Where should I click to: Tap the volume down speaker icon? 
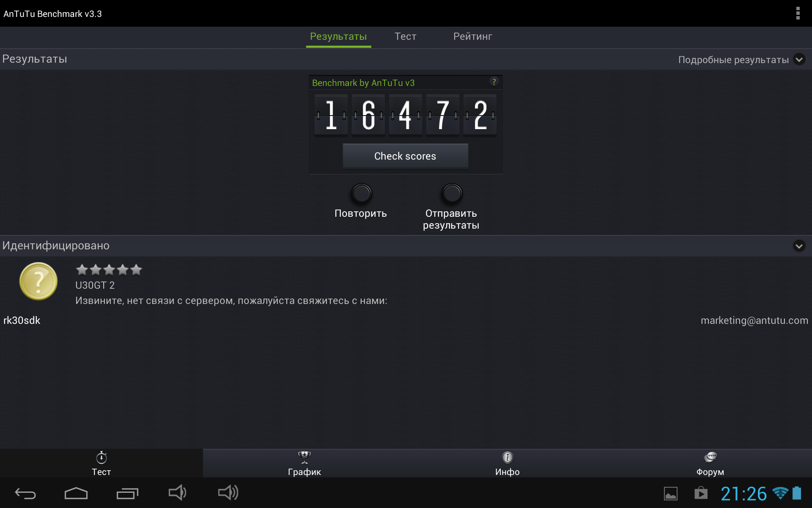177,493
